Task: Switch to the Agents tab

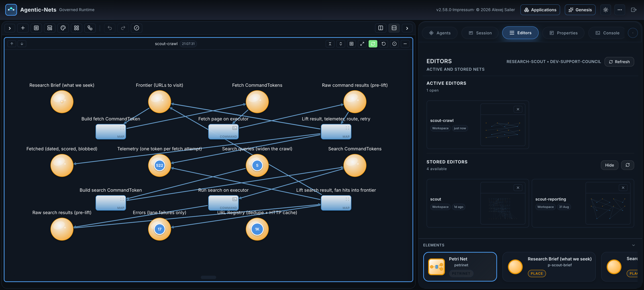Action: [440, 33]
